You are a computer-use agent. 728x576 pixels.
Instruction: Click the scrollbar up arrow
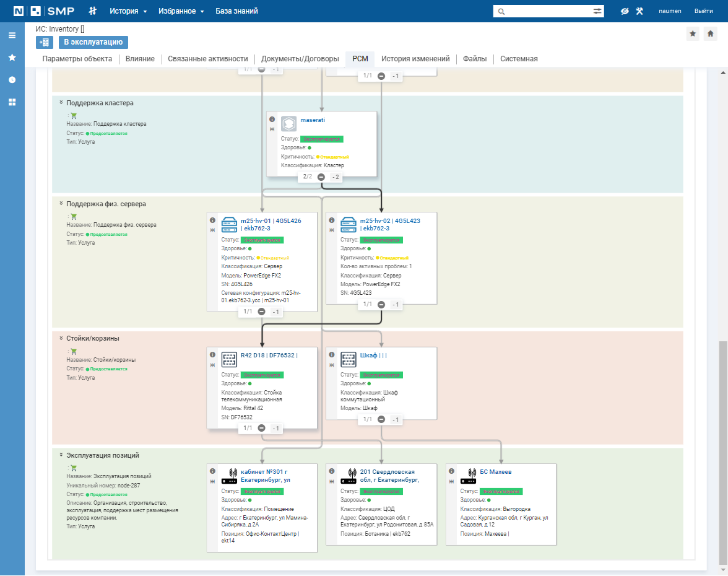[723, 72]
